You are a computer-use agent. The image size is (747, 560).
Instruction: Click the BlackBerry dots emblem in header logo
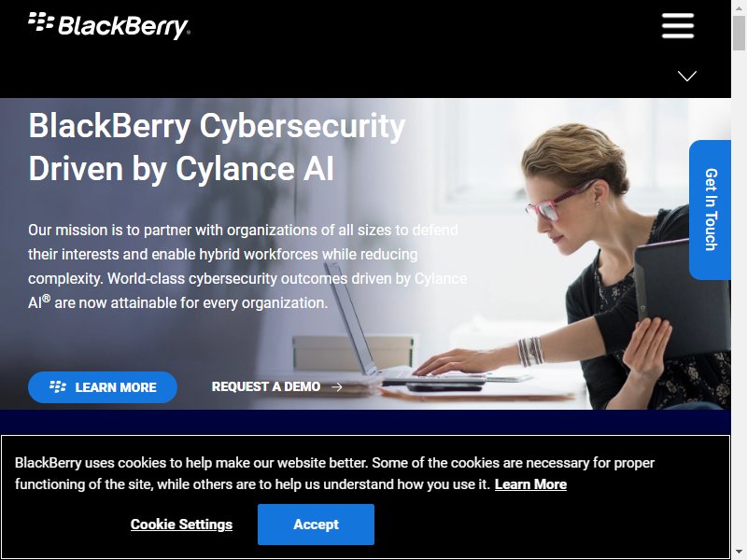click(x=41, y=21)
